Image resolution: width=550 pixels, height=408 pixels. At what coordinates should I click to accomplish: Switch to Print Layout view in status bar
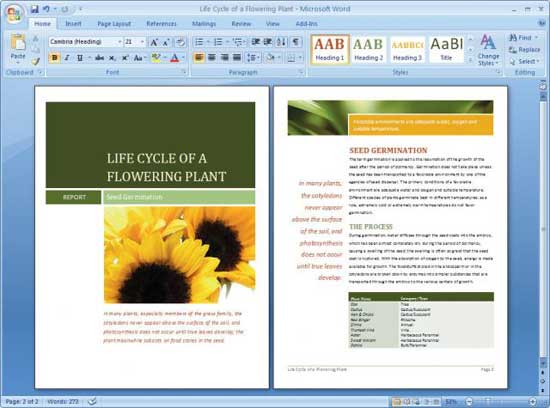pos(396,401)
